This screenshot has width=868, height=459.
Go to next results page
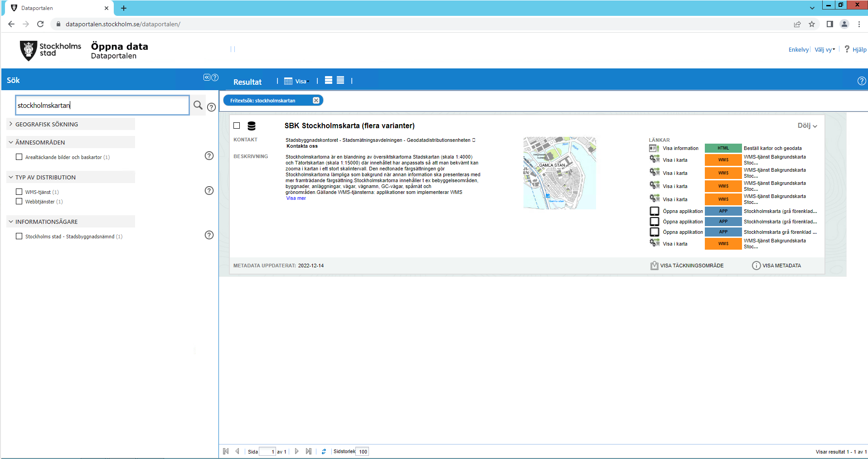point(297,451)
